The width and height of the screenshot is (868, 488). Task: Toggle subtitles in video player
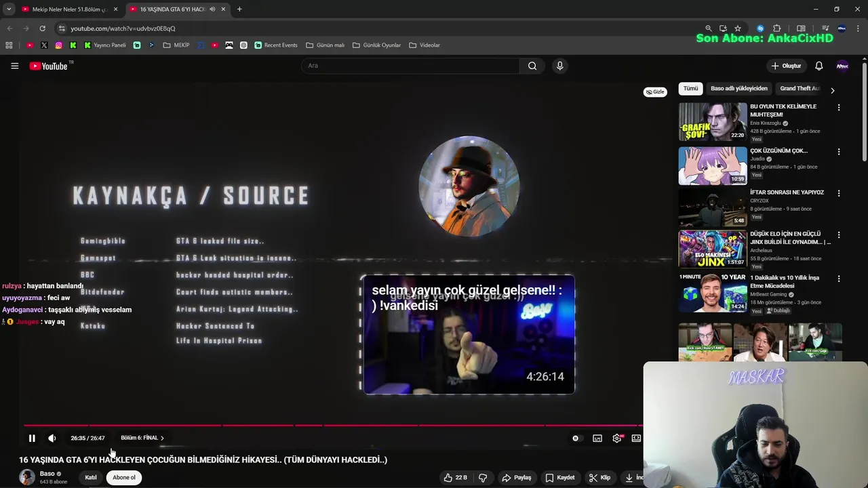(597, 439)
